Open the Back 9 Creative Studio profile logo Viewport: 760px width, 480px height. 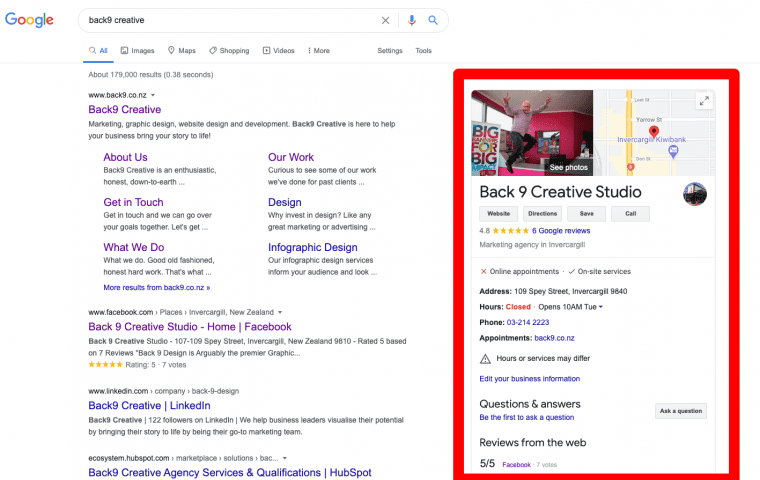(695, 194)
